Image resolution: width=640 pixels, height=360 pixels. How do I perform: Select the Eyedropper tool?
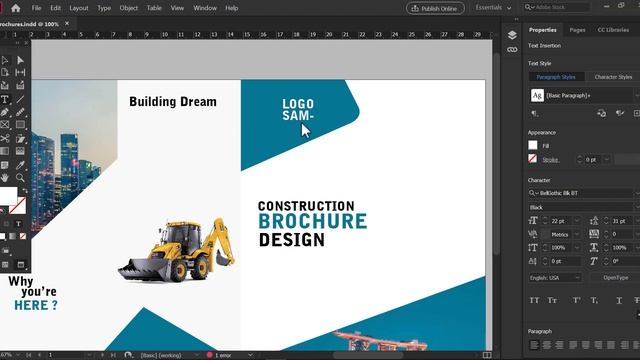coord(20,165)
